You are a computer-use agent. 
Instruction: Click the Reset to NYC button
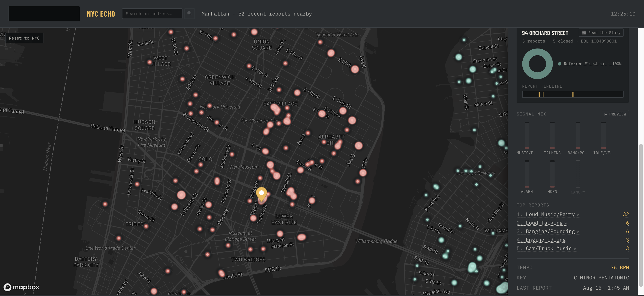(24, 38)
